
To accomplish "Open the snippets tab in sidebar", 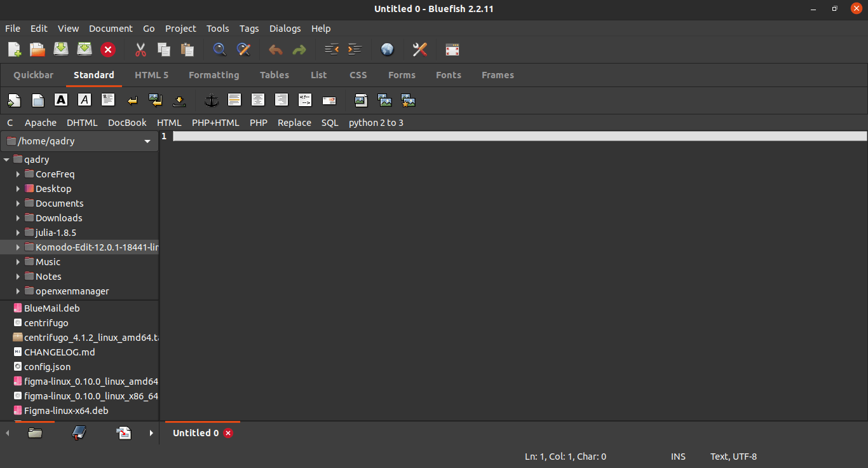I will [x=123, y=433].
